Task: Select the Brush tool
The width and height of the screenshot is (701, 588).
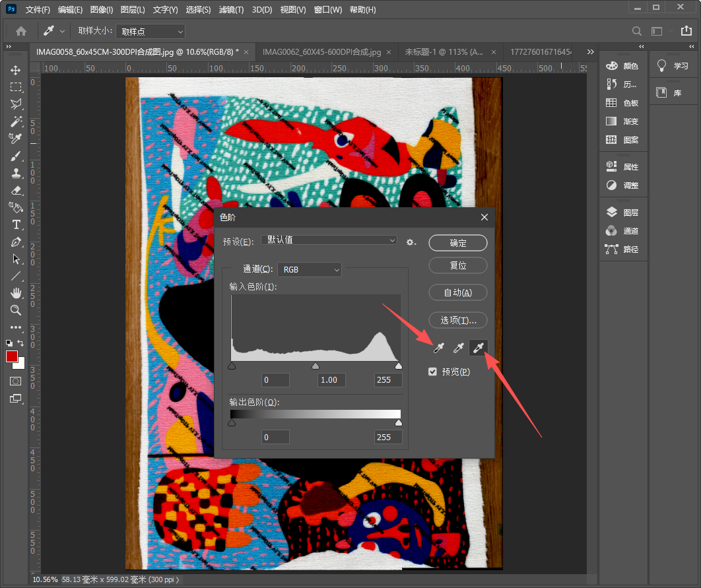Action: coord(16,156)
